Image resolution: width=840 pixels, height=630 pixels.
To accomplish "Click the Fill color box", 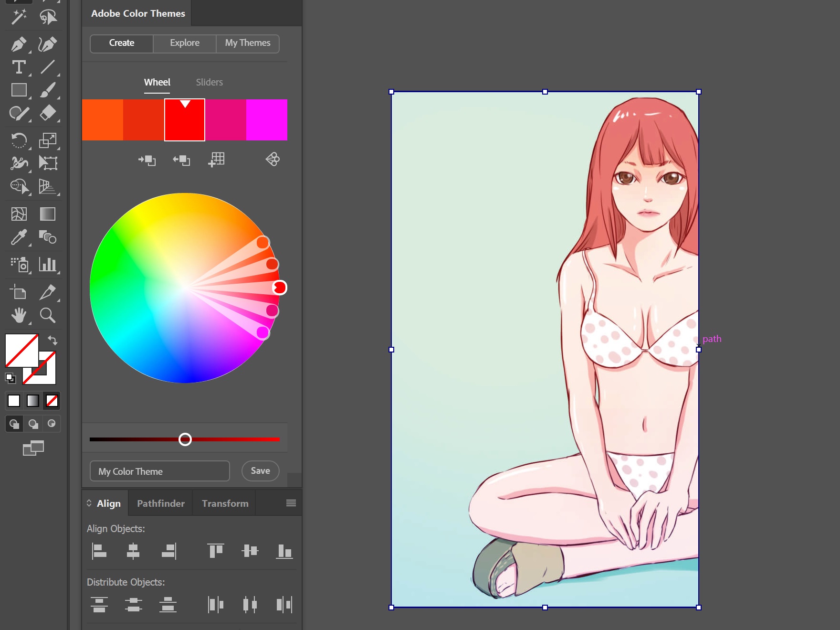I will 22,350.
